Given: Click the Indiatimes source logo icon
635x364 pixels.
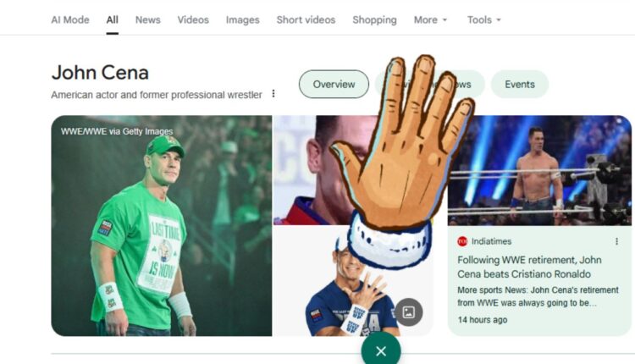Looking at the screenshot, I should click(462, 241).
